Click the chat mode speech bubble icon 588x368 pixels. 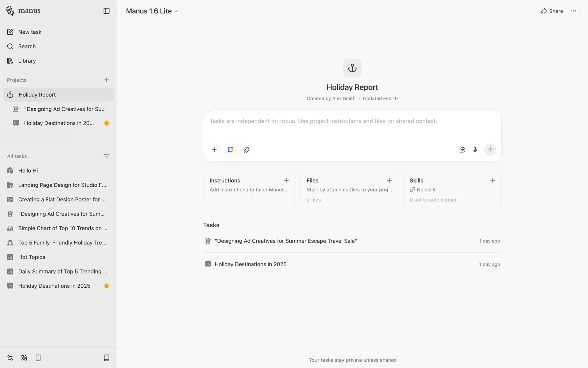coord(462,150)
